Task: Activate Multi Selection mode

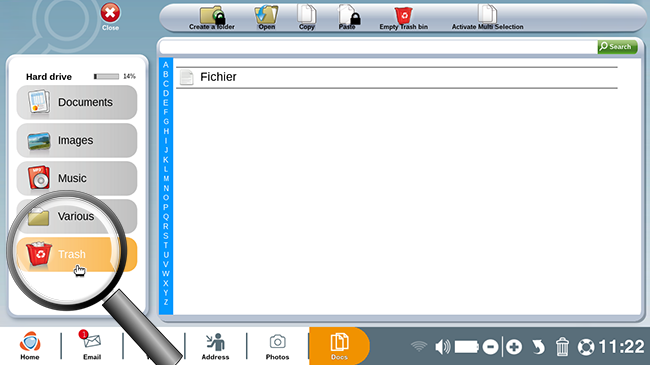Action: (487, 18)
